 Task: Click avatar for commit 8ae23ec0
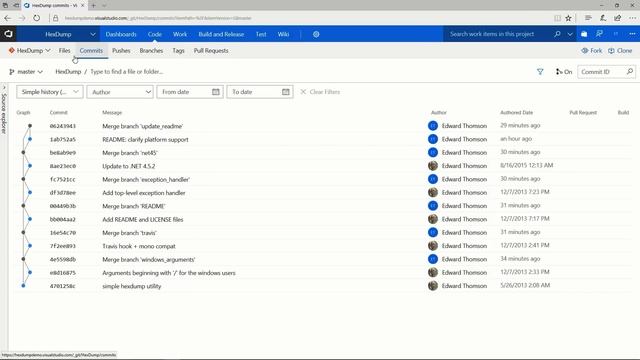pos(433,166)
